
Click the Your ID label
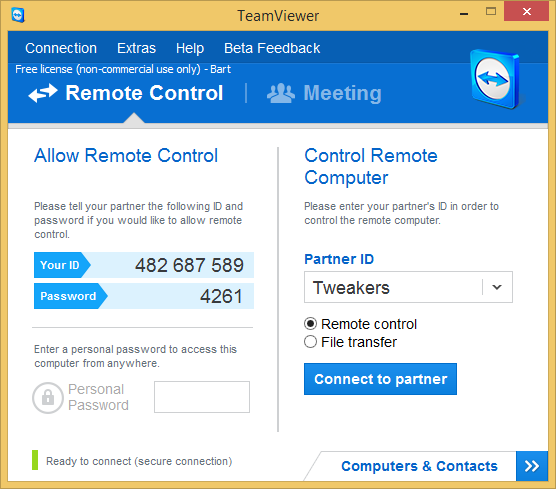(x=62, y=265)
